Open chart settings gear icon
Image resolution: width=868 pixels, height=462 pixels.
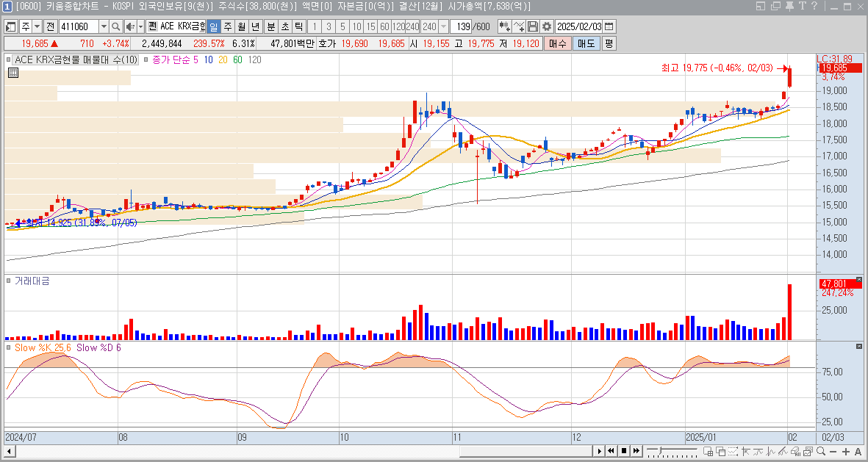(x=546, y=26)
